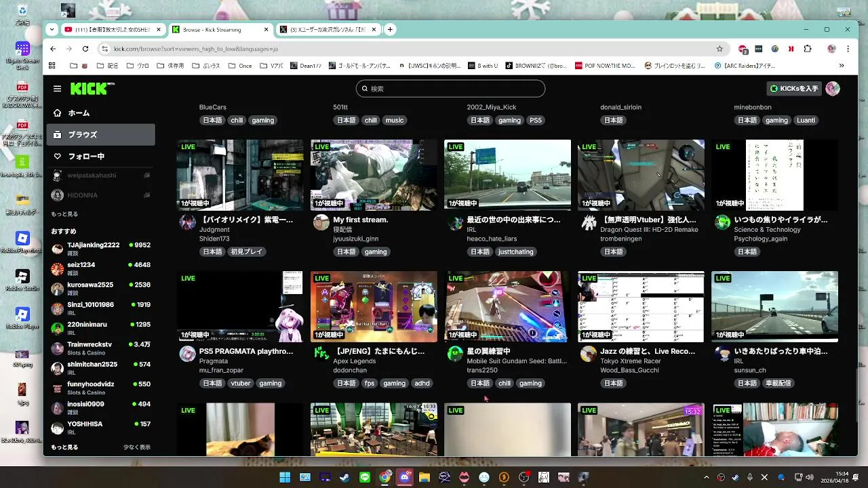Go back in the browser
868x488 pixels.
tap(53, 49)
